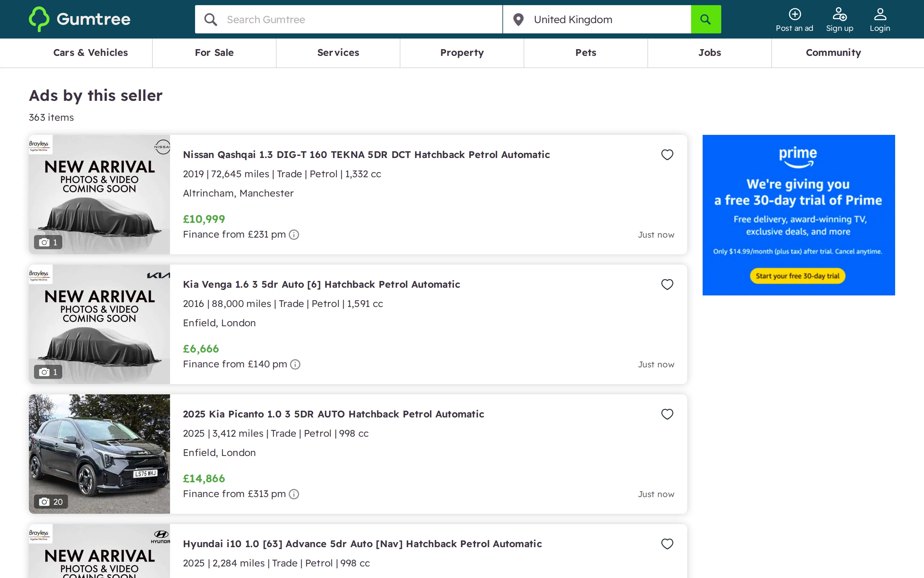Open the Property menu
This screenshot has height=578, width=924.
tap(462, 53)
